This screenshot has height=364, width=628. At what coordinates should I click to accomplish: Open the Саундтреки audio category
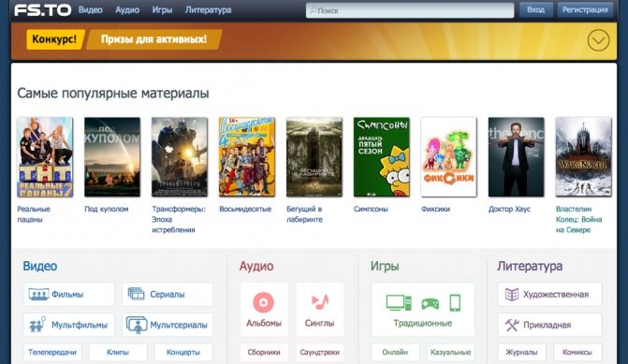pyautogui.click(x=319, y=353)
